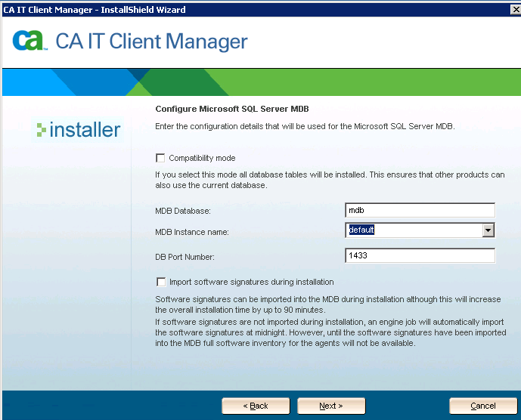Click the Configure Microsoft SQL Server MDB heading
This screenshot has height=420, width=521.
click(x=232, y=109)
